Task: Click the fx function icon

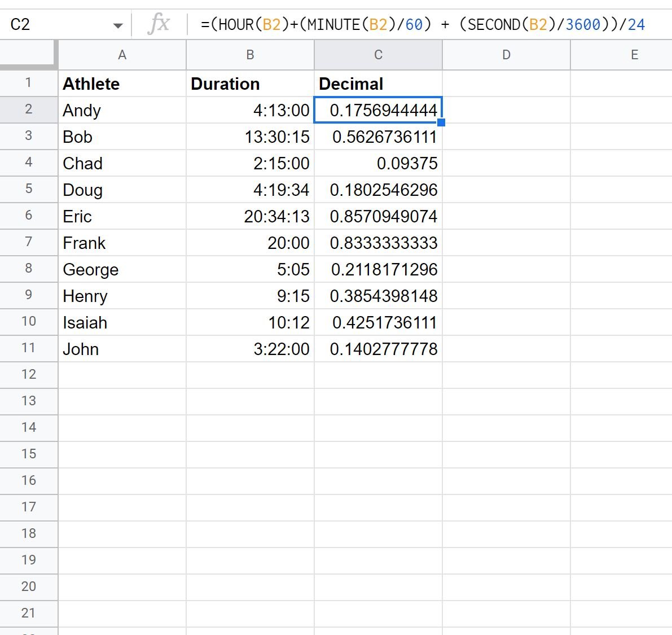Action: pyautogui.click(x=159, y=24)
